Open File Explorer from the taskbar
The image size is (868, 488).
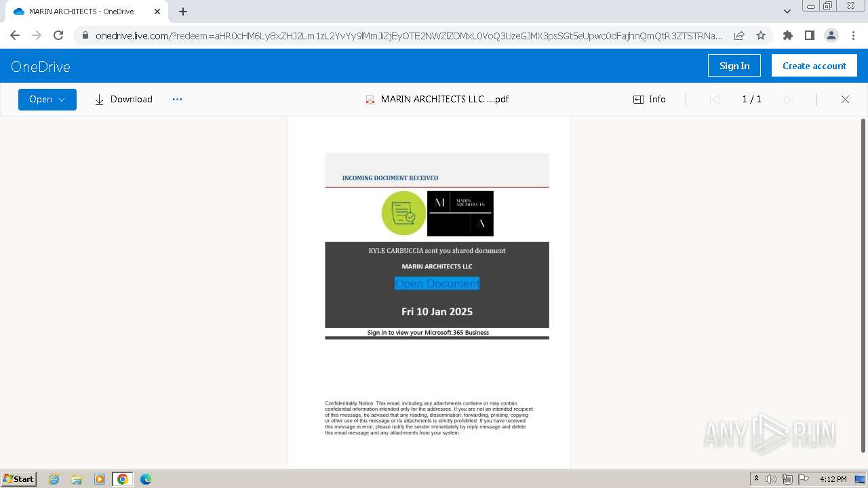pyautogui.click(x=77, y=479)
